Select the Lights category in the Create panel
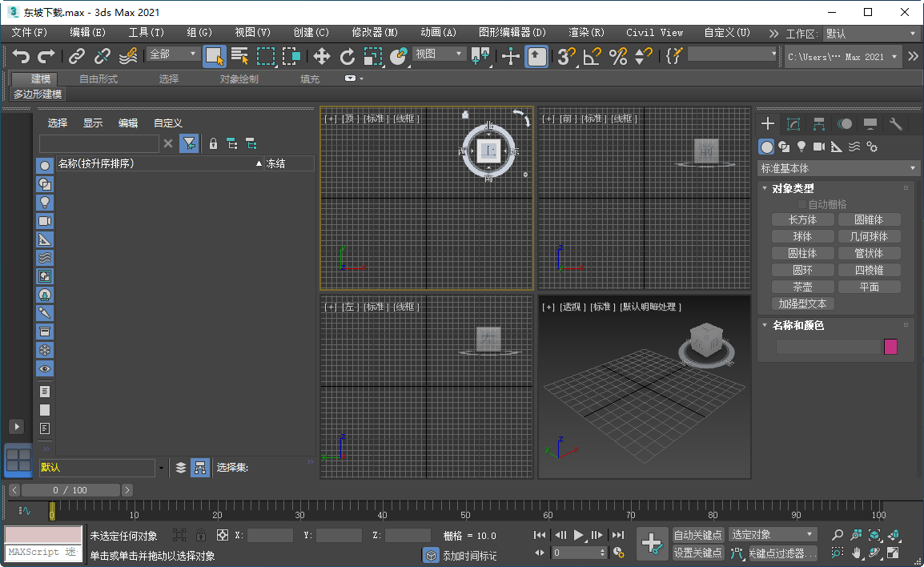 point(801,147)
